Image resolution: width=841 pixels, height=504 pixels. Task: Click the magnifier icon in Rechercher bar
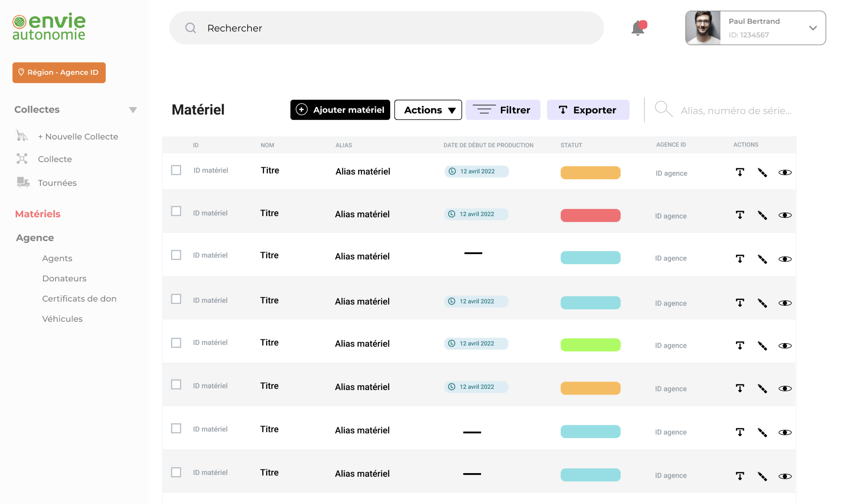pyautogui.click(x=191, y=28)
